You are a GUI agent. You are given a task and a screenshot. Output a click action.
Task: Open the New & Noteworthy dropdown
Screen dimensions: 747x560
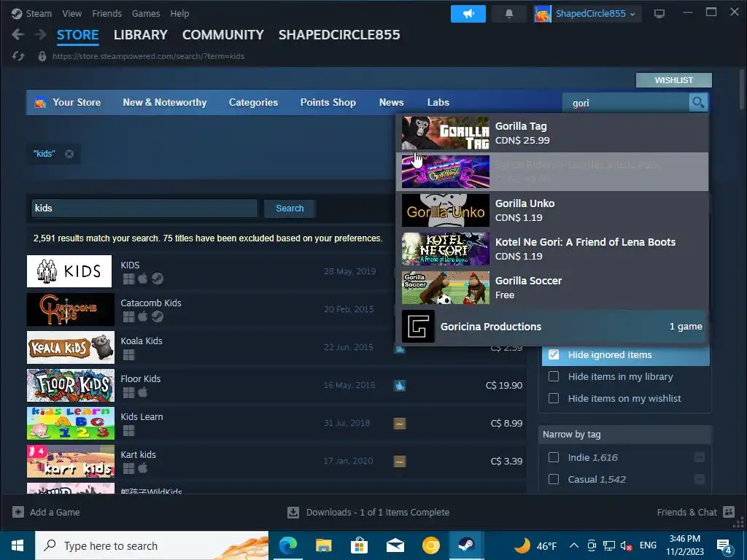click(164, 102)
